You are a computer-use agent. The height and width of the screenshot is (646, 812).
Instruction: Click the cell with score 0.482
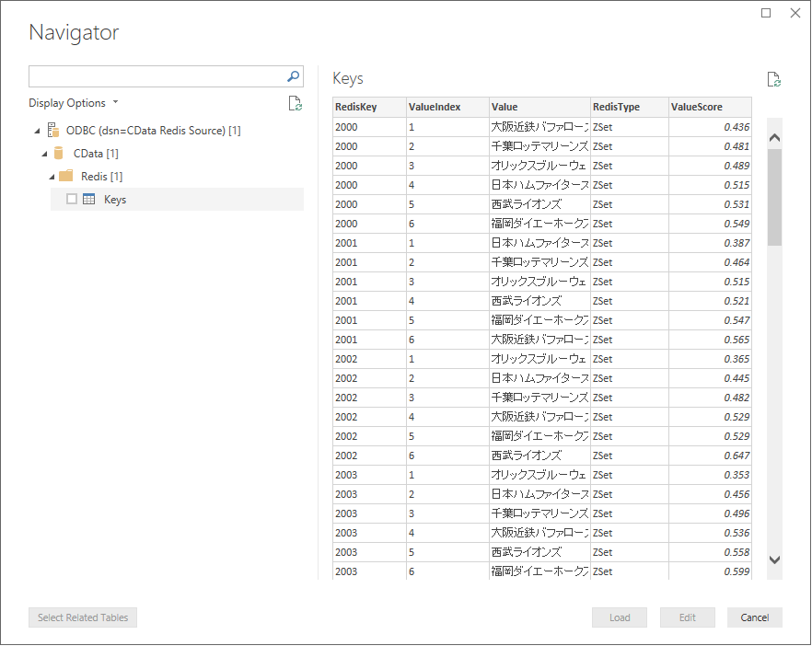pos(710,398)
